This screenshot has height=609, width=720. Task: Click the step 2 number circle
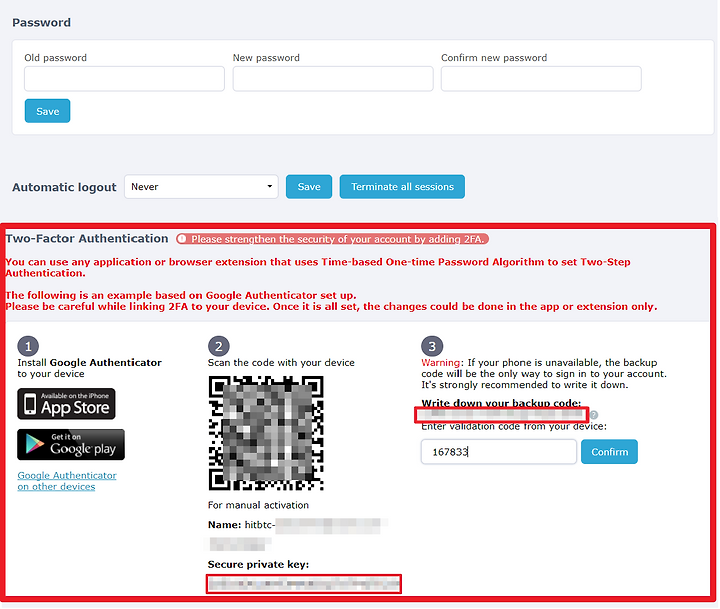click(219, 346)
